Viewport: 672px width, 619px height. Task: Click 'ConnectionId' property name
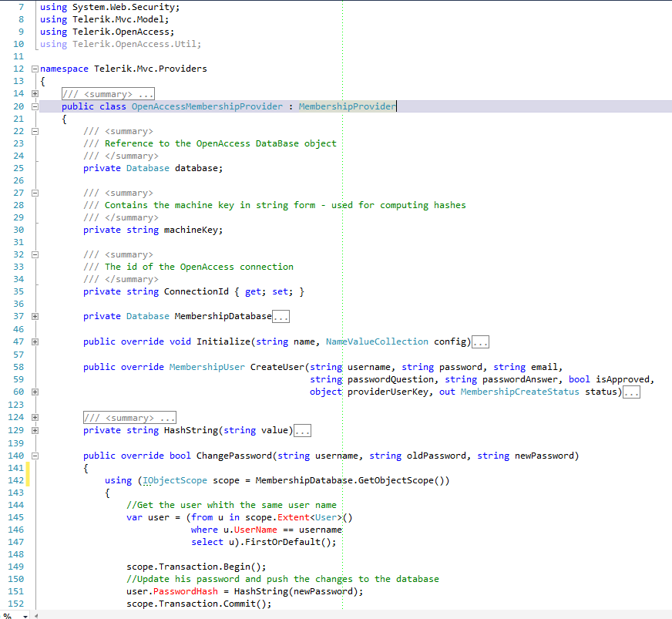(x=197, y=291)
